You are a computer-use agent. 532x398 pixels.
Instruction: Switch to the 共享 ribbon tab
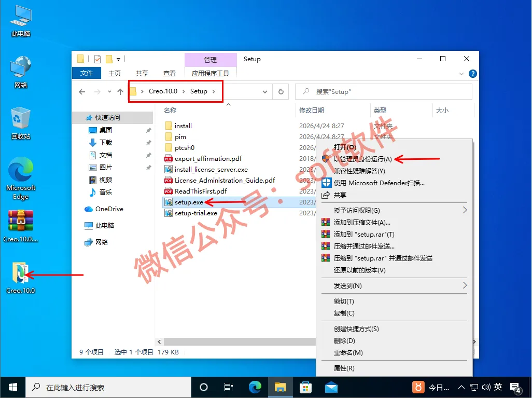[x=142, y=73]
